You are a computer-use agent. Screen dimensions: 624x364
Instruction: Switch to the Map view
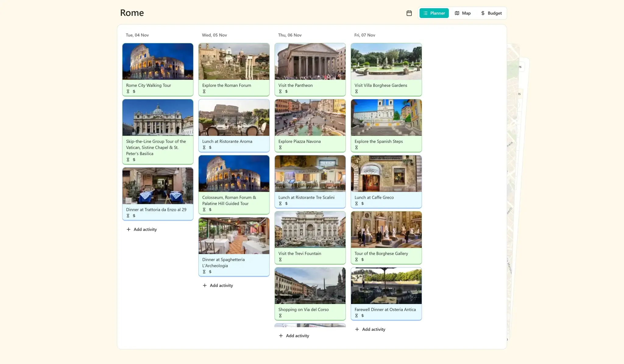tap(463, 13)
